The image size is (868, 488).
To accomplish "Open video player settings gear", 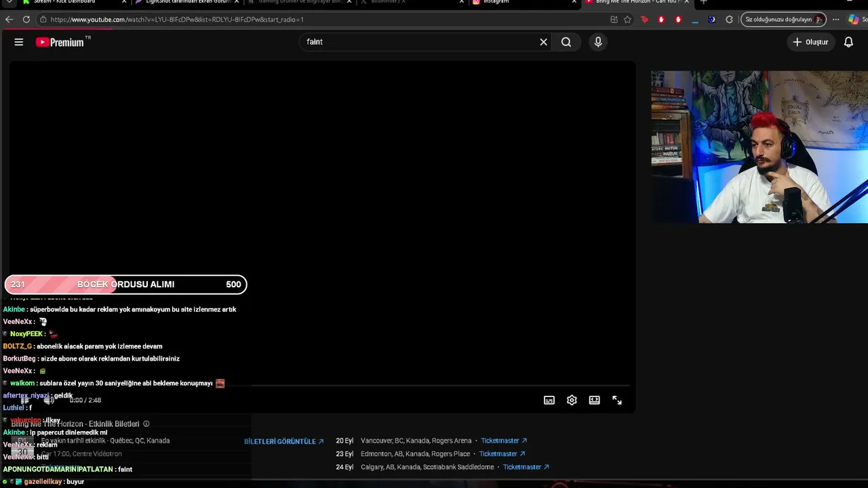I will click(572, 401).
